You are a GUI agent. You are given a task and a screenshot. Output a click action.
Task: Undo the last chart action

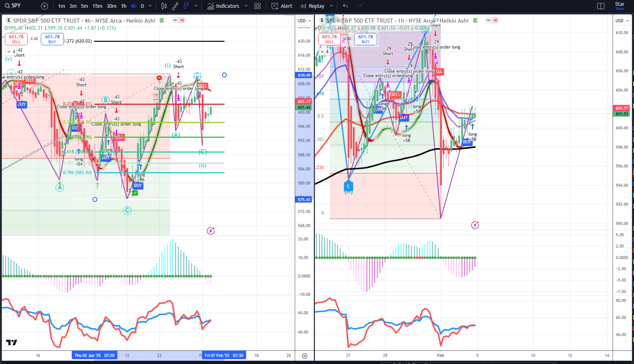(345, 6)
